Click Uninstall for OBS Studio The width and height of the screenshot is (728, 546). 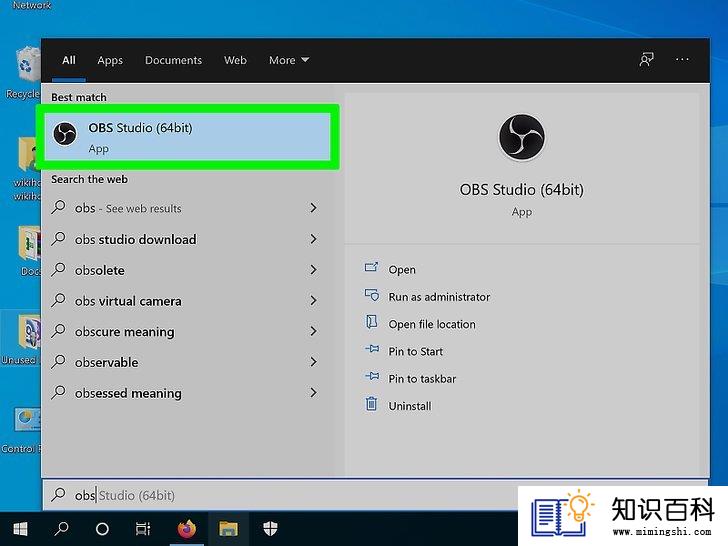(x=410, y=406)
